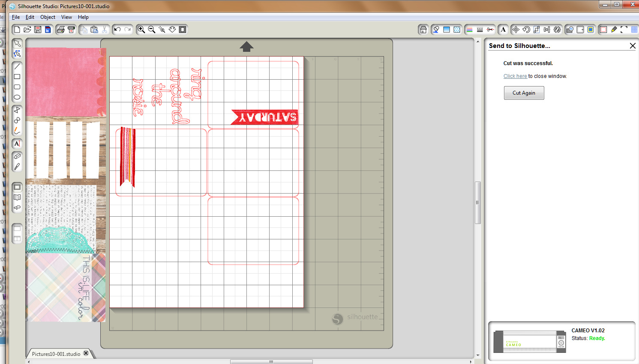The image size is (639, 364).
Task: Select the Text tool in left toolbar
Action: coord(17,143)
